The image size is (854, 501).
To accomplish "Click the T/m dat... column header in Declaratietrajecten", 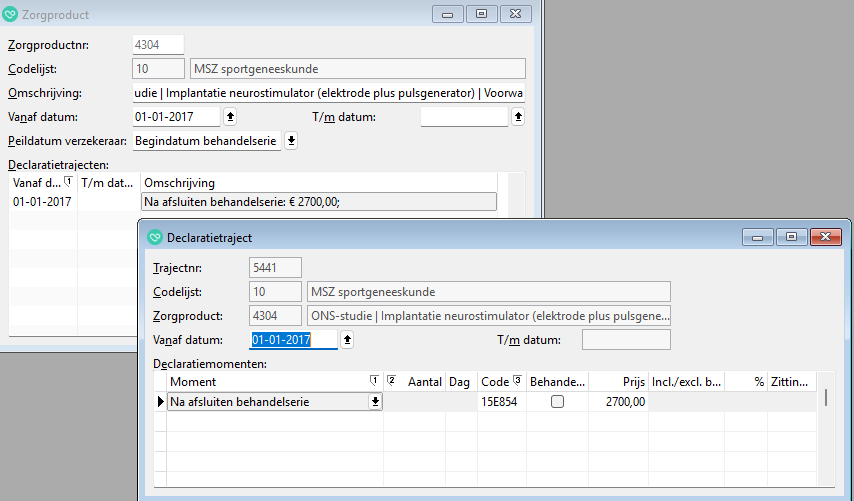I will 108,183.
